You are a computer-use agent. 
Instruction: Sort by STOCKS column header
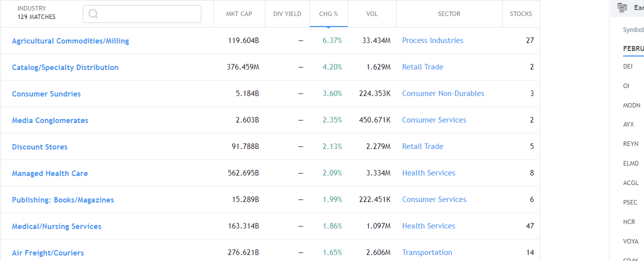tap(521, 13)
